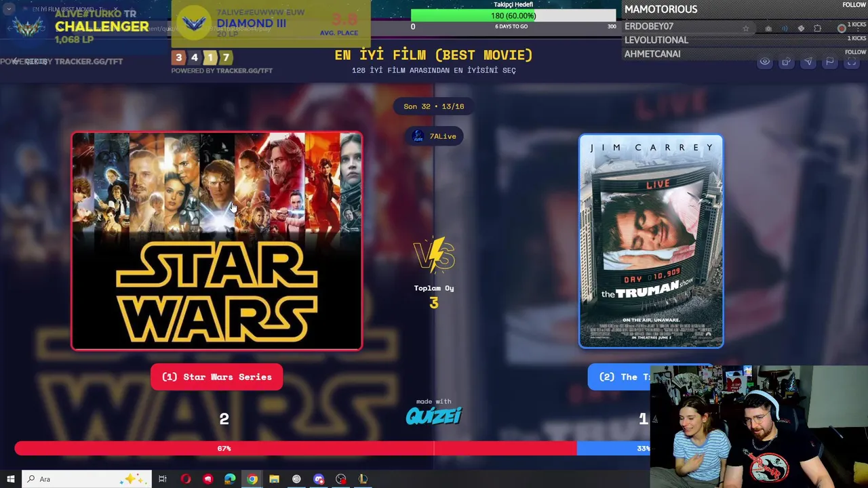
Task: Open the red square taskbar app icon
Action: tap(208, 479)
